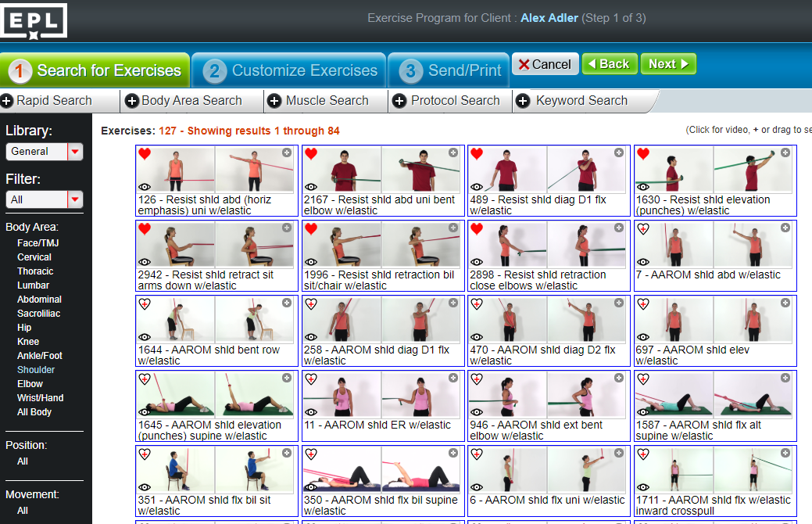This screenshot has height=524, width=812.
Task: Preview exercise 258 with the eye icon
Action: [x=311, y=337]
